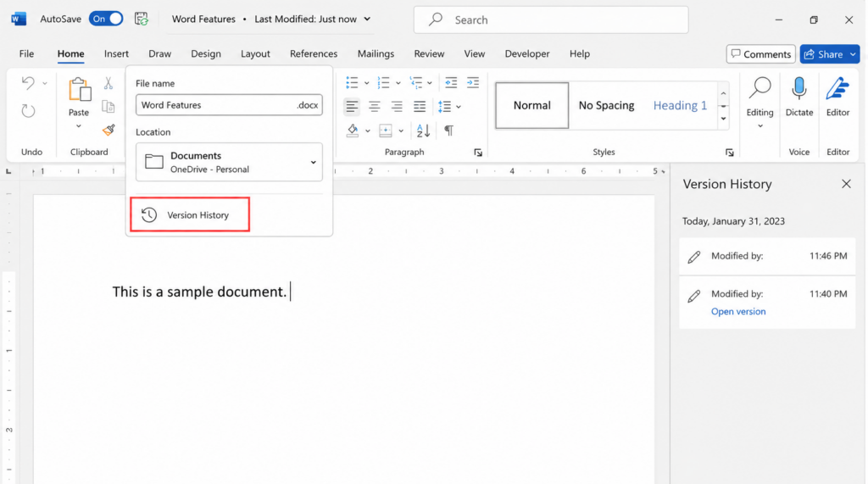
Task: Switch to the Developer tab
Action: (x=527, y=53)
